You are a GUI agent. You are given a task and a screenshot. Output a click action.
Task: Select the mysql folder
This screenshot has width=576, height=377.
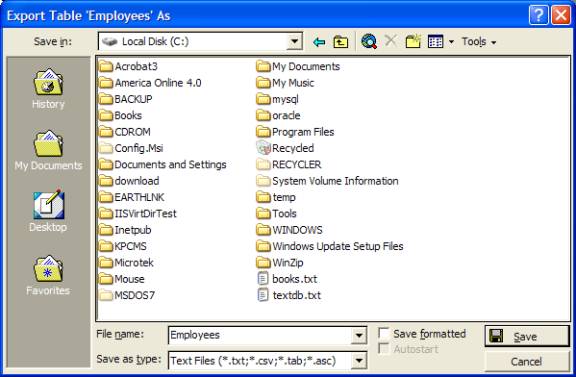click(278, 99)
